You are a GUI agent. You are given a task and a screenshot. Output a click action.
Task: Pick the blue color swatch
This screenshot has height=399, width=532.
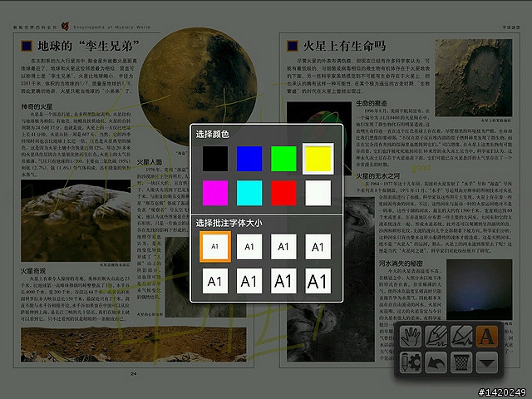point(249,159)
